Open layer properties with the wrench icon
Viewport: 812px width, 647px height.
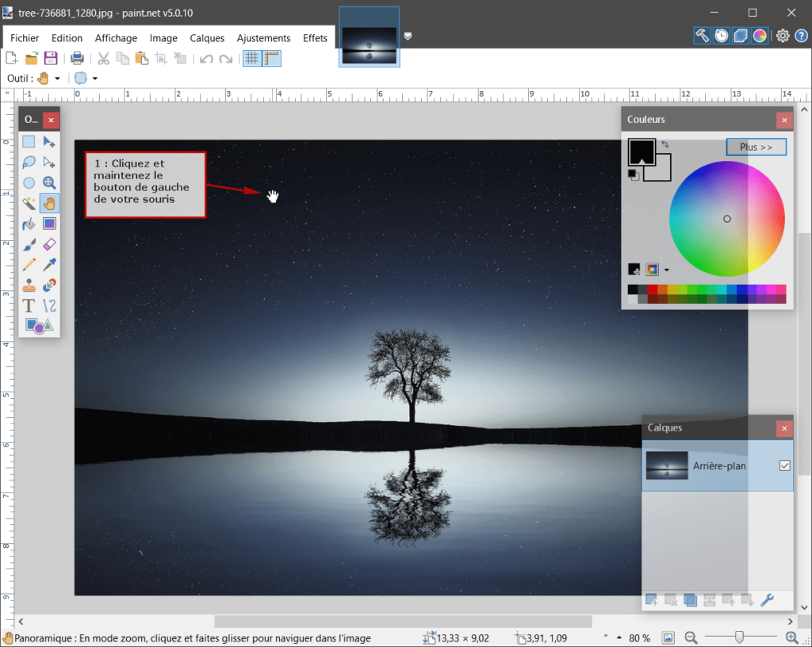[x=767, y=600]
